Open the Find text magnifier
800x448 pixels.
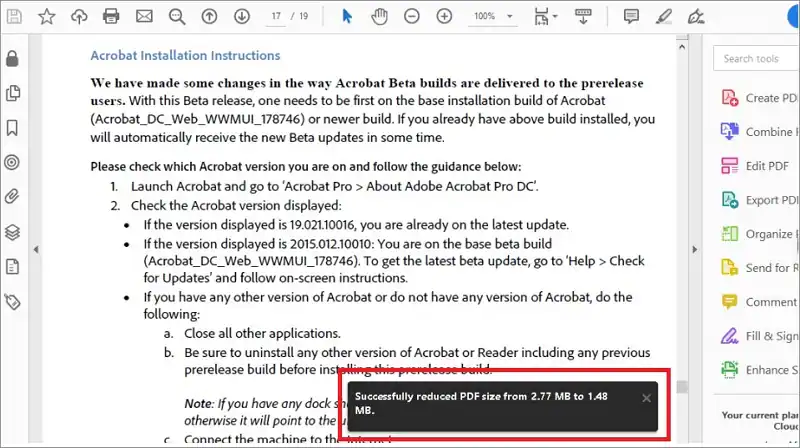coord(177,16)
